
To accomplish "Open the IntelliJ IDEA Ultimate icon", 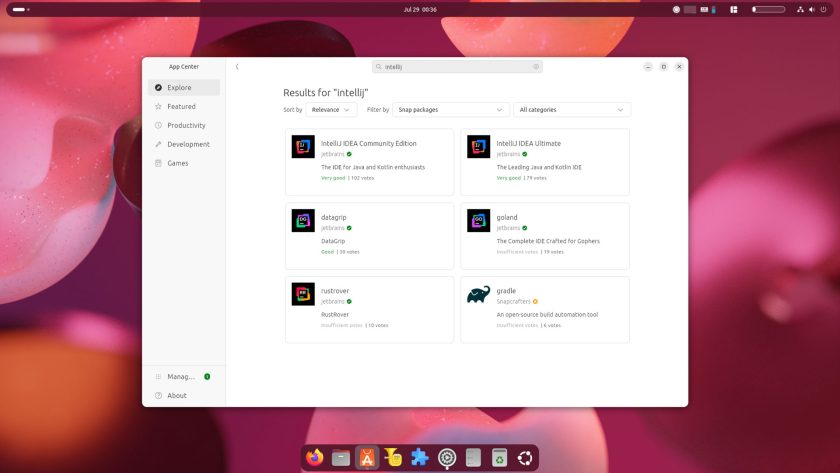I will pos(478,146).
